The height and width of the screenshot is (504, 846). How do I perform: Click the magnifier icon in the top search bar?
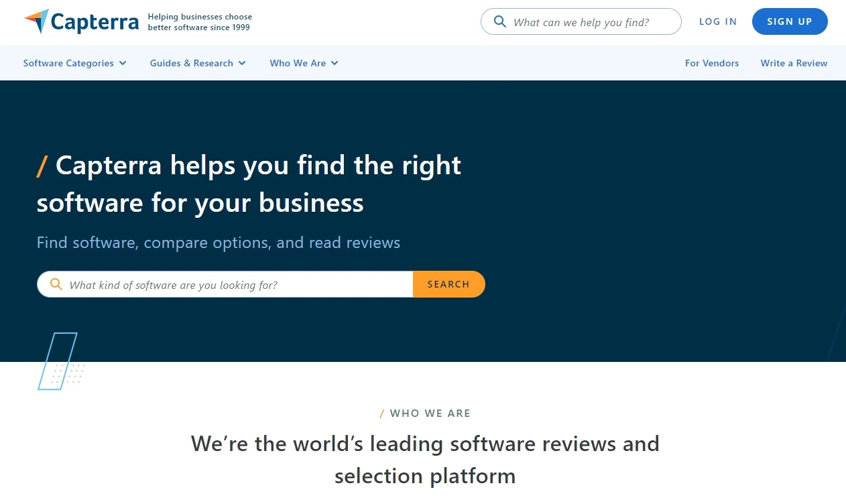[x=500, y=21]
